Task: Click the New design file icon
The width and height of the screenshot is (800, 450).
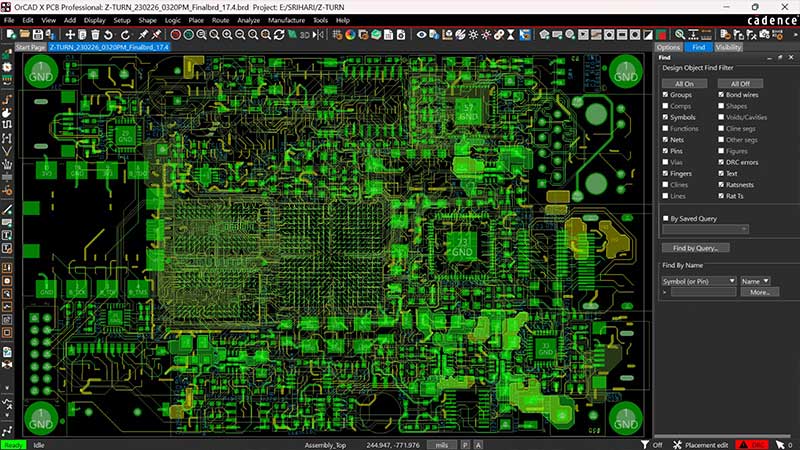Action: click(11, 35)
